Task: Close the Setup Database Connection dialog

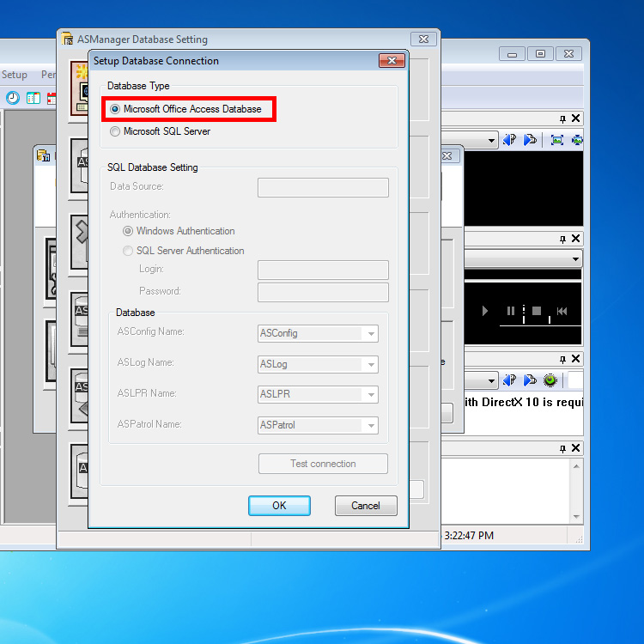Action: point(392,61)
